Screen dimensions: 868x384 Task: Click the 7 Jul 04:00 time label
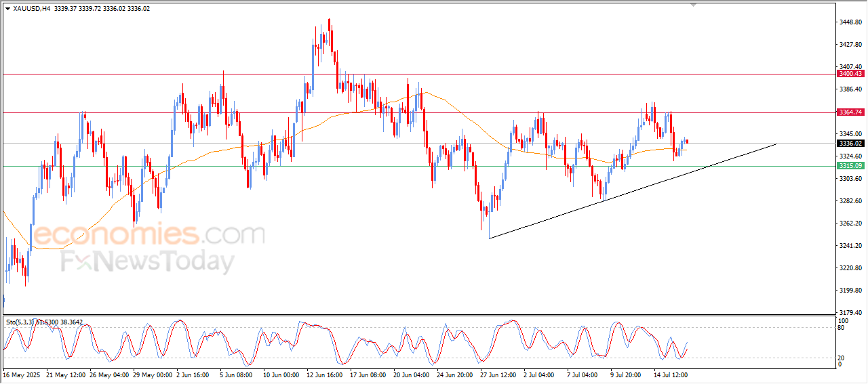583,375
